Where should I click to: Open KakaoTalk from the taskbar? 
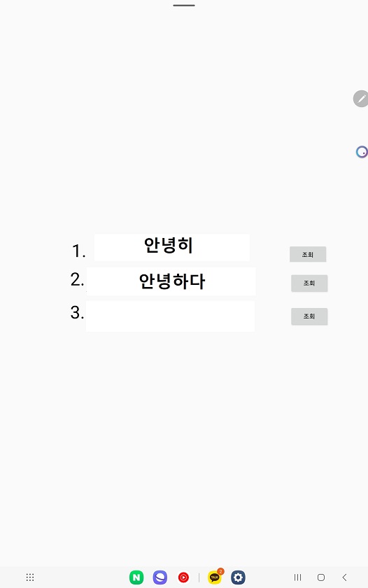point(215,577)
